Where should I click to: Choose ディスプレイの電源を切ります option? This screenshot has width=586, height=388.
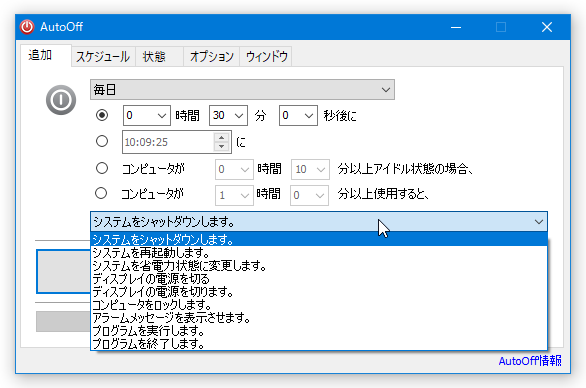[319, 292]
